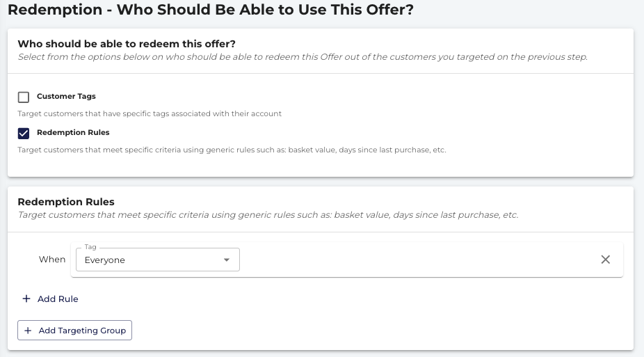Click the 'Who should be able to redeem' heading
The image size is (644, 357).
click(x=127, y=44)
